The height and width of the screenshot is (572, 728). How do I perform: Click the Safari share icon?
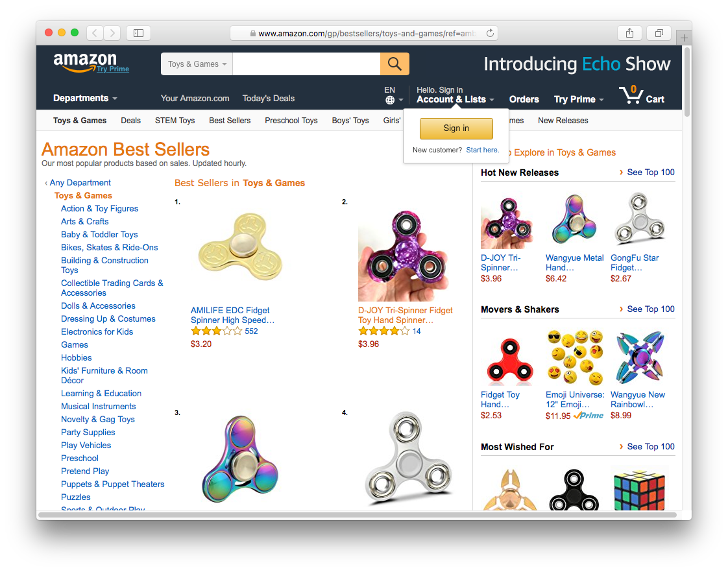[x=629, y=33]
